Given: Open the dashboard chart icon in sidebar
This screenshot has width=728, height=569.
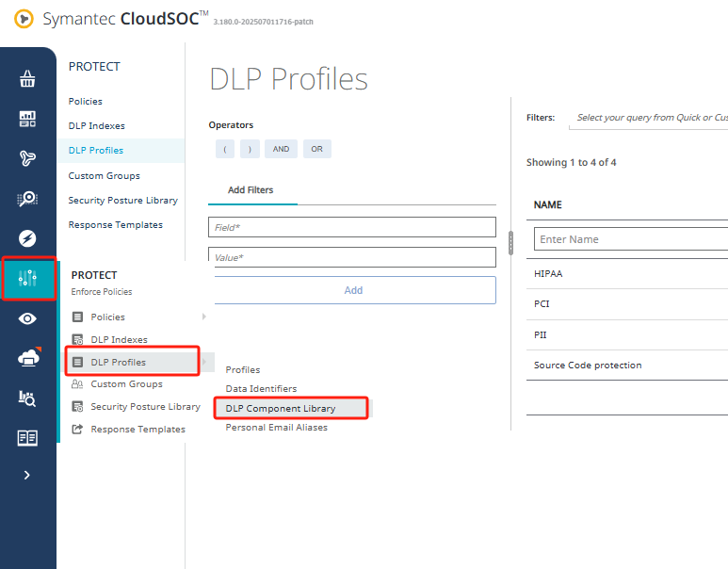Looking at the screenshot, I should [27, 119].
